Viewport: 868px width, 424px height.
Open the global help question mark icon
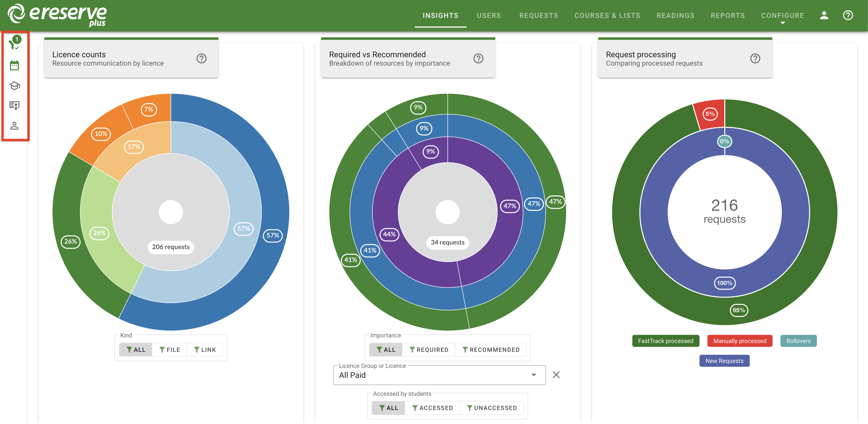pyautogui.click(x=848, y=15)
